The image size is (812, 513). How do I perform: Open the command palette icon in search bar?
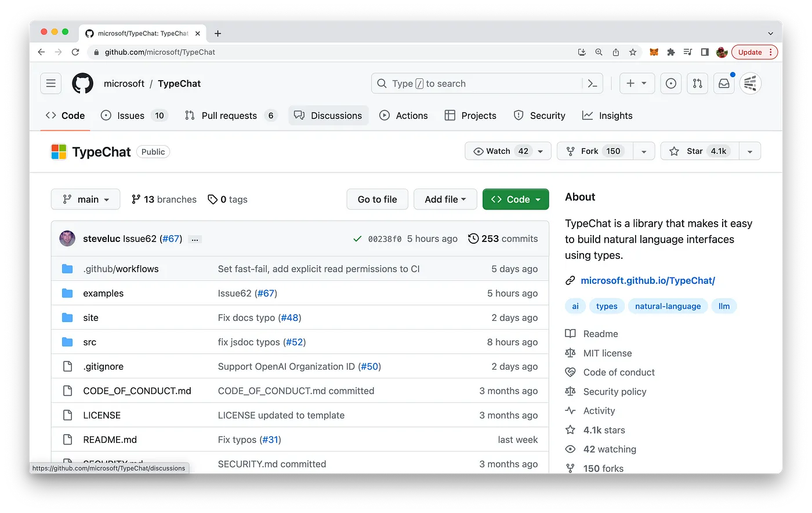592,84
